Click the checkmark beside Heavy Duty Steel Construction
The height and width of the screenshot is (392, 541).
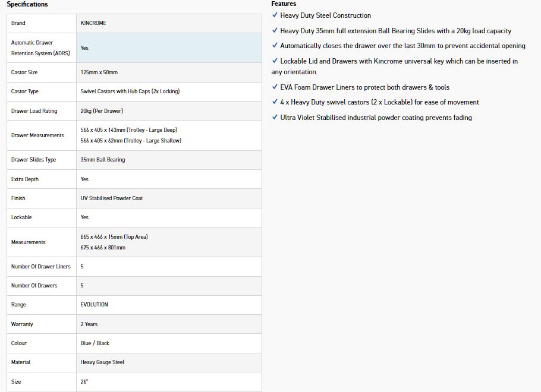pyautogui.click(x=274, y=15)
